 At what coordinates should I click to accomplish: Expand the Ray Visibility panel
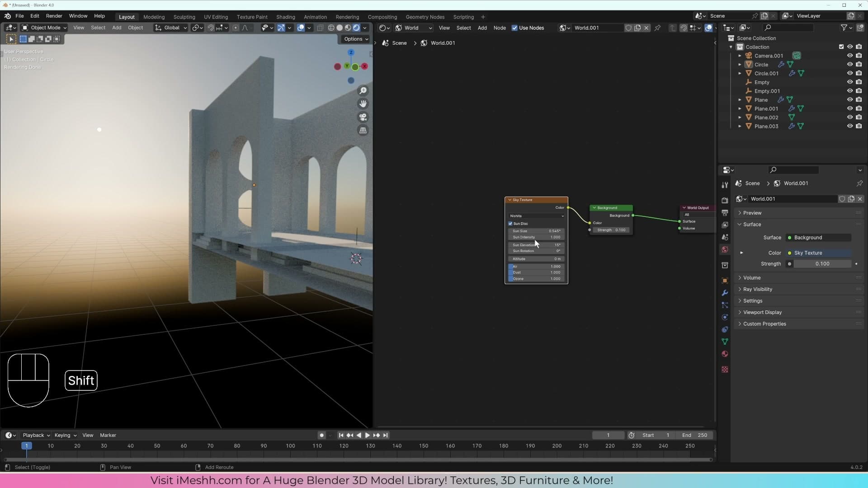point(757,290)
